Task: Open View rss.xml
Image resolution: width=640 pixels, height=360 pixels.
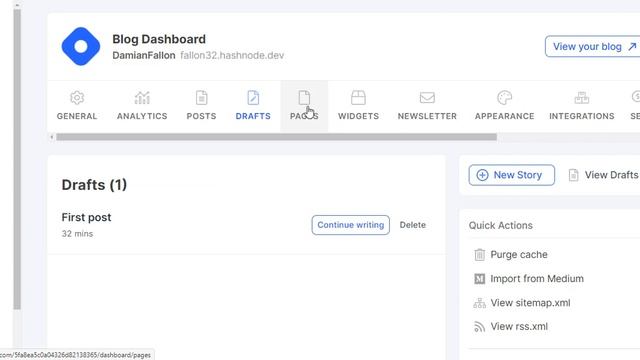Action: click(511, 327)
